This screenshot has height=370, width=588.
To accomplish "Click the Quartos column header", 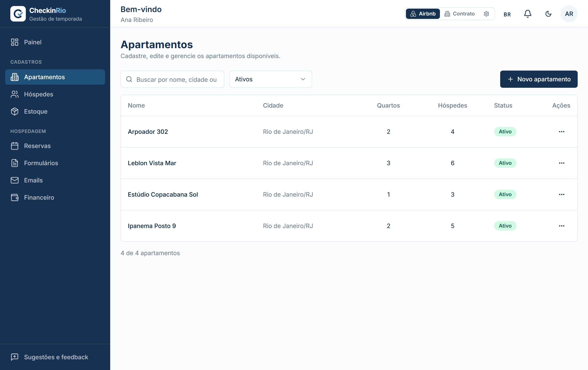I will 388,105.
